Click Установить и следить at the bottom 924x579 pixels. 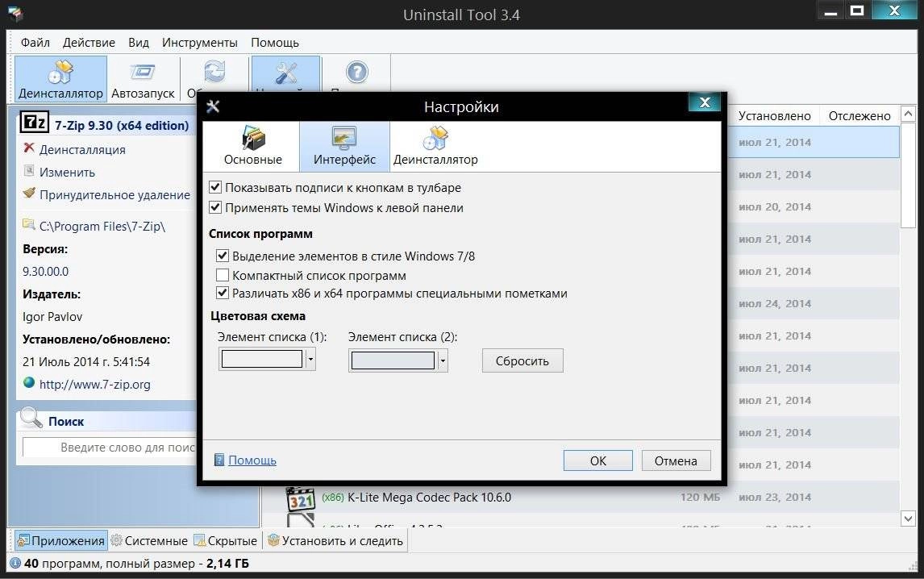click(336, 540)
